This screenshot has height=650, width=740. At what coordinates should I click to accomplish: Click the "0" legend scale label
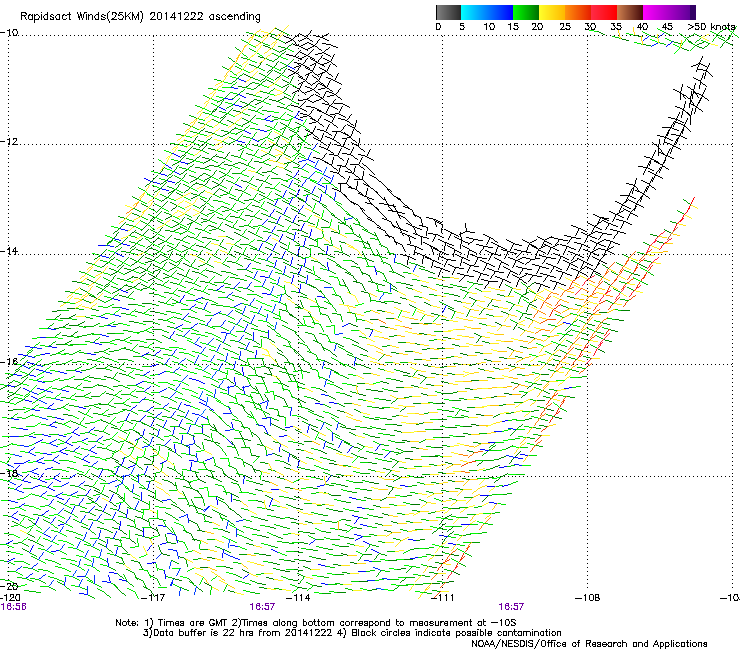click(438, 27)
